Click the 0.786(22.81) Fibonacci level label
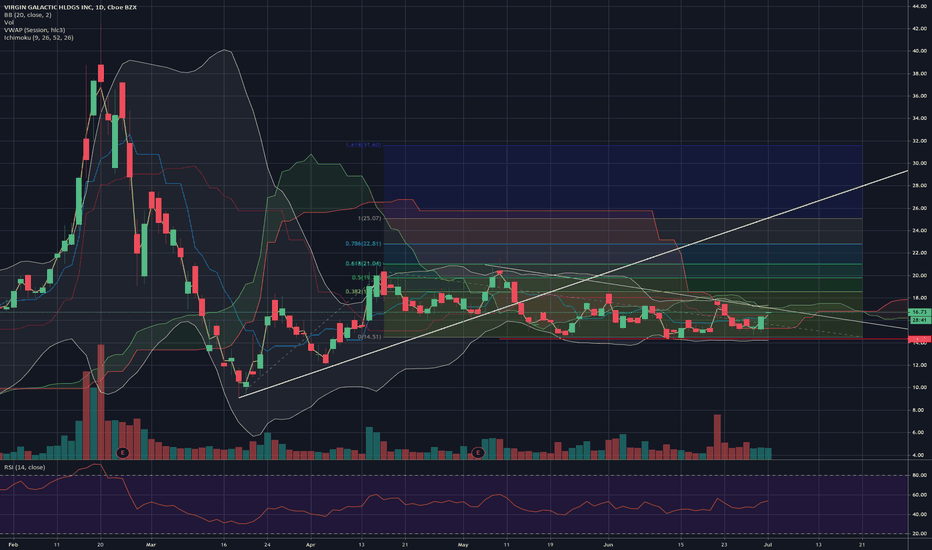 (x=363, y=244)
